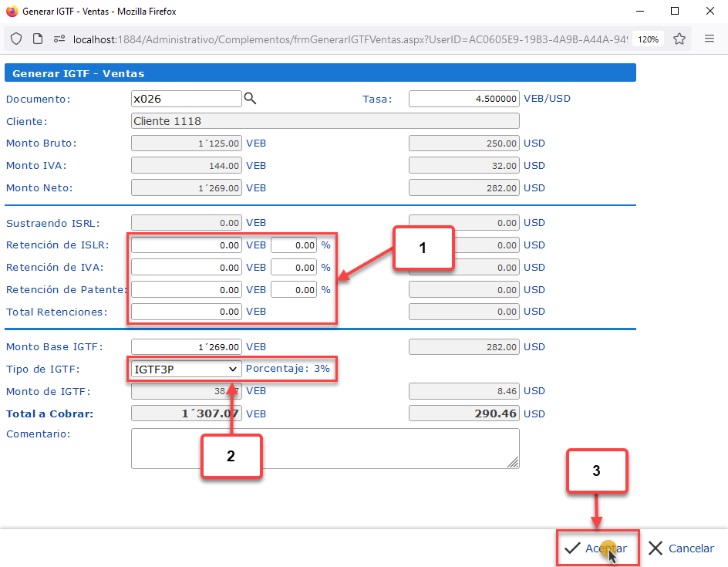Screen dimensions: 728x567
Task: Click the 'Comentario:' label
Action: 38,434
